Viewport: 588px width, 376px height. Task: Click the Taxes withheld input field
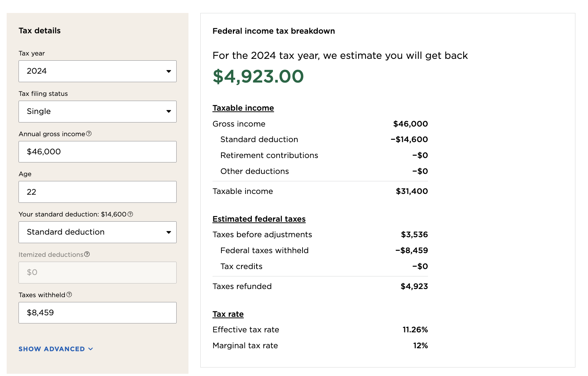[97, 313]
